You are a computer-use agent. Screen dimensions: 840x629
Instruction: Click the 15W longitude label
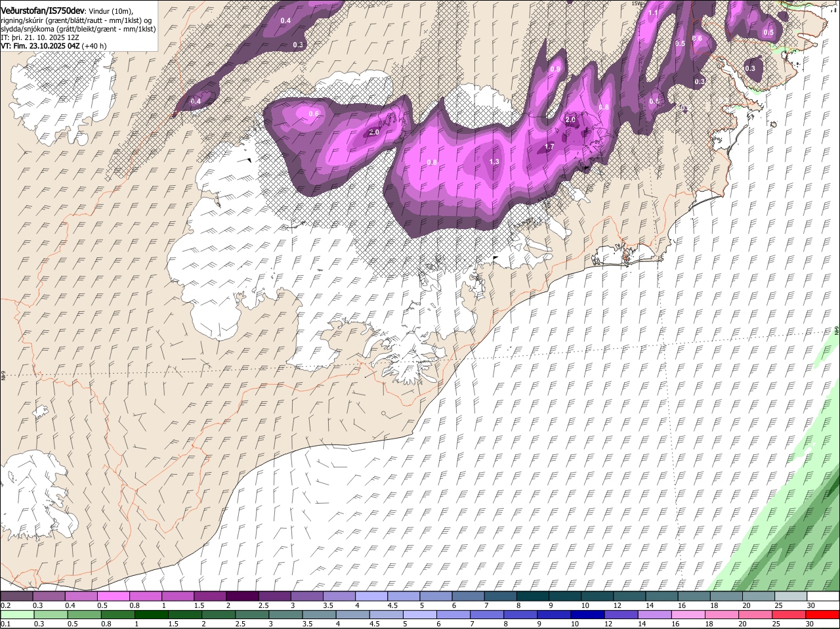(637, 3)
